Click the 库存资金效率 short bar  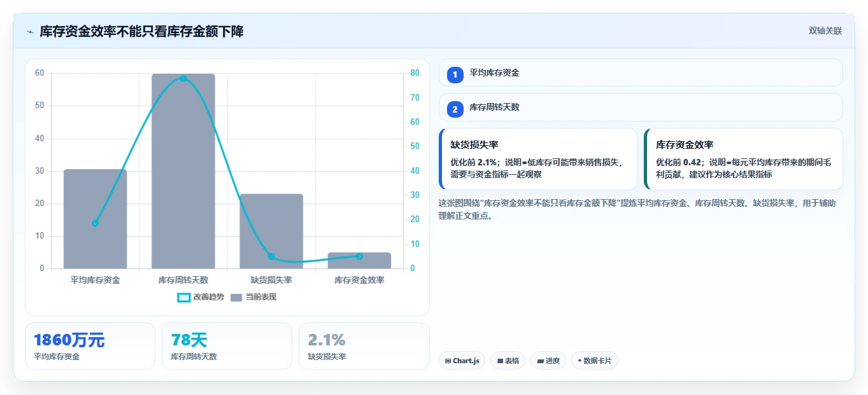(359, 260)
